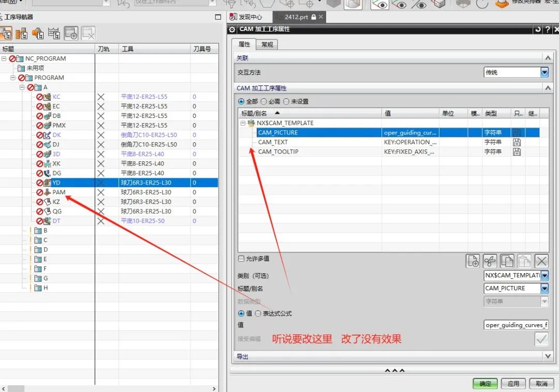Screen dimensions: 559x392
Task: Click the PAM operation icon in tree
Action: tap(47, 192)
